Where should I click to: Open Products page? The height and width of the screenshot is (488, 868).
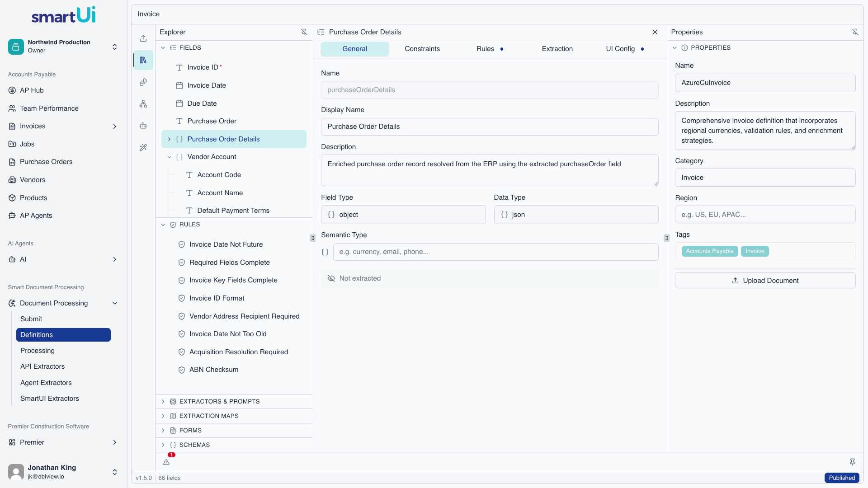point(63,198)
